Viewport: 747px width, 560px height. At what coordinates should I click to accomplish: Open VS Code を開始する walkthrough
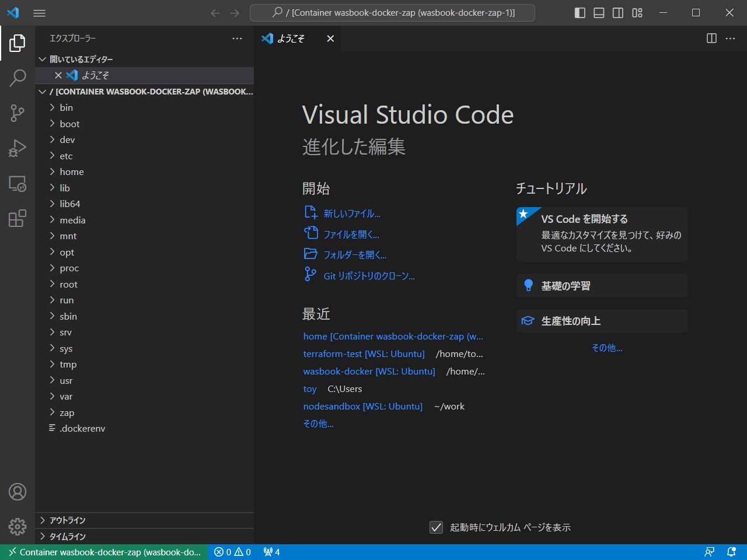click(x=602, y=235)
